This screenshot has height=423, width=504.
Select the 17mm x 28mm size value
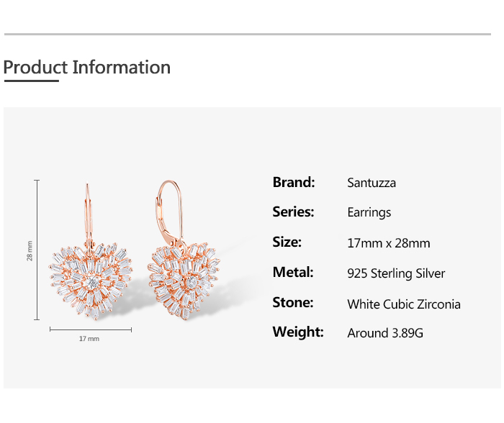click(x=389, y=243)
